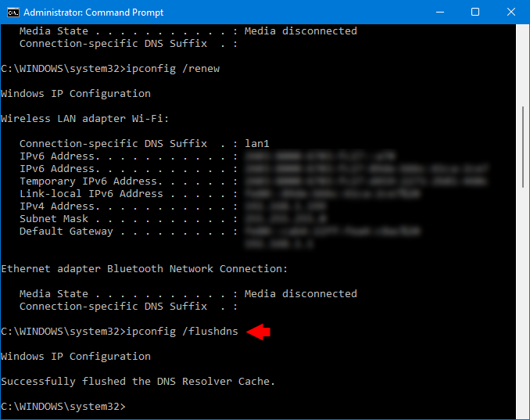Screen dimensions: 530x420
Task: Click the Wireless LAN adapter Wi-Fi heading
Action: [84, 119]
